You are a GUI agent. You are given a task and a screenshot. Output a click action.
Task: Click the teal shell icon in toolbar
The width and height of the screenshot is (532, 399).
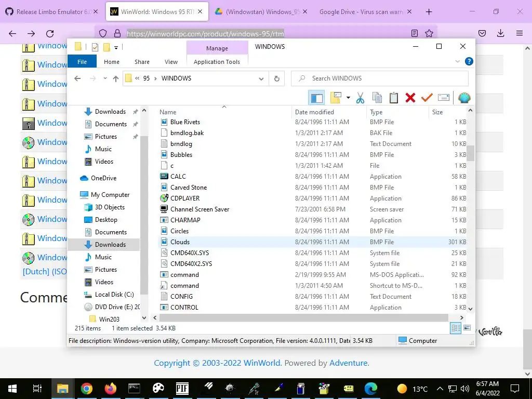[464, 98]
